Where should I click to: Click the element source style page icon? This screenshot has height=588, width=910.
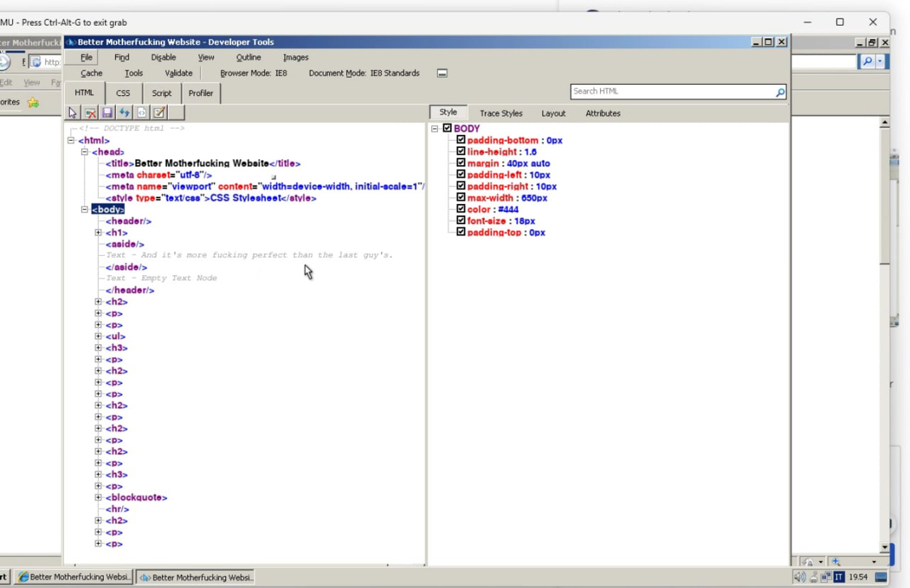tap(141, 112)
